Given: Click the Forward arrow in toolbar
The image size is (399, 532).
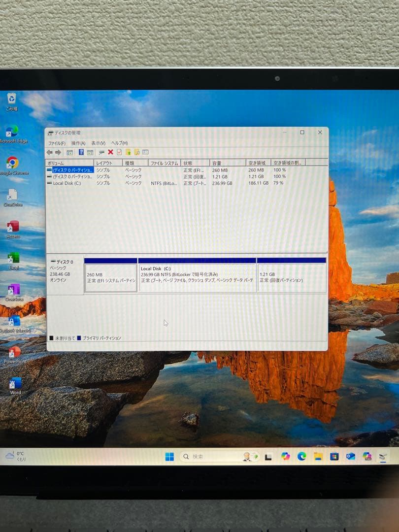Looking at the screenshot, I should [58, 152].
